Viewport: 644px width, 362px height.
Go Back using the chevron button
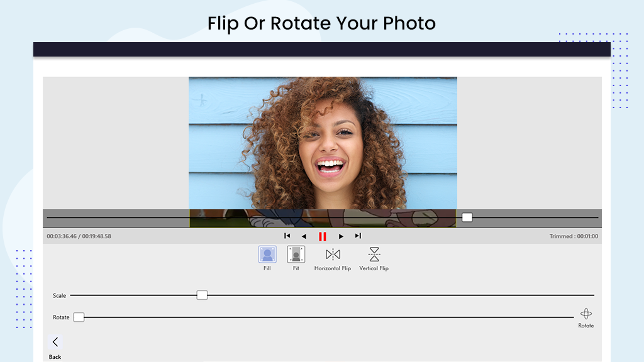(x=55, y=342)
